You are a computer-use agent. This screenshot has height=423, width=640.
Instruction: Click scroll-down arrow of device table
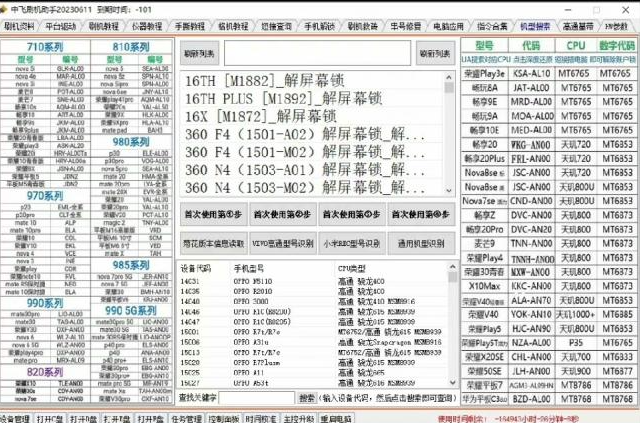(x=452, y=383)
